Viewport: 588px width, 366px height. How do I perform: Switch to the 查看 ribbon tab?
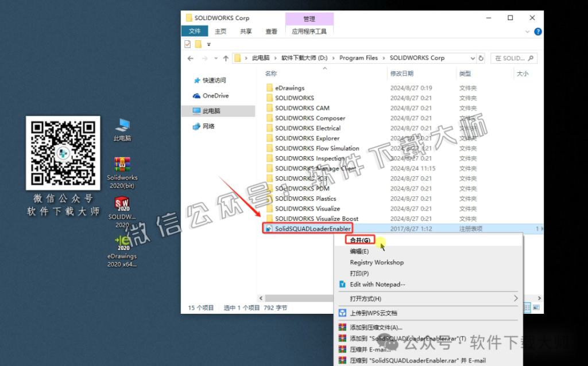coord(271,31)
